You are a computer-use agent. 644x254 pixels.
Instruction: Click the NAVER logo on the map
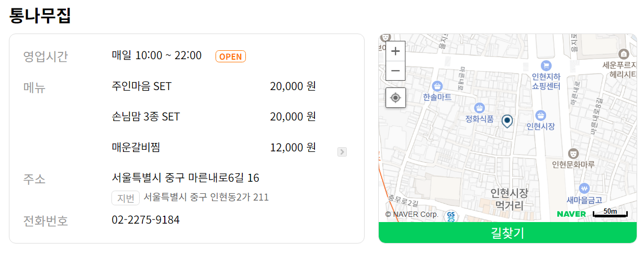(571, 214)
